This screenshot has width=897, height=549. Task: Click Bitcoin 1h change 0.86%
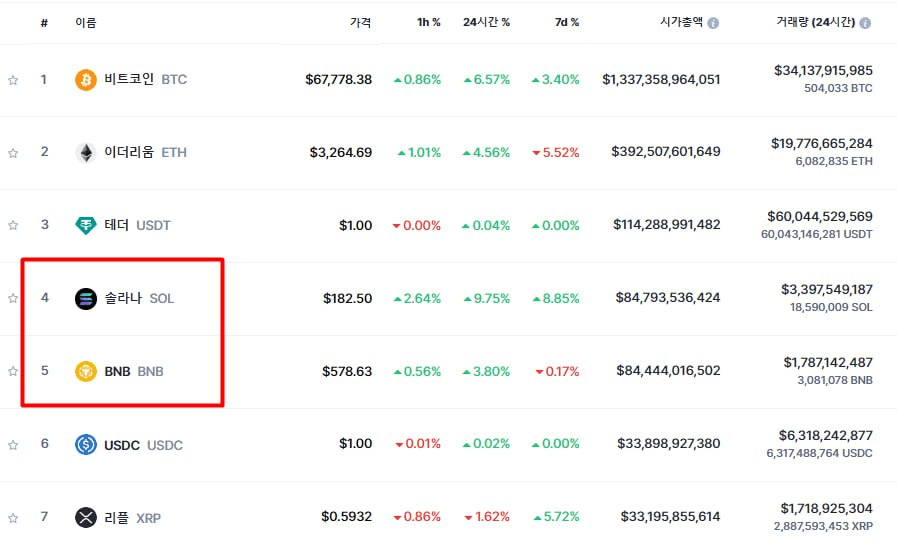[x=417, y=79]
